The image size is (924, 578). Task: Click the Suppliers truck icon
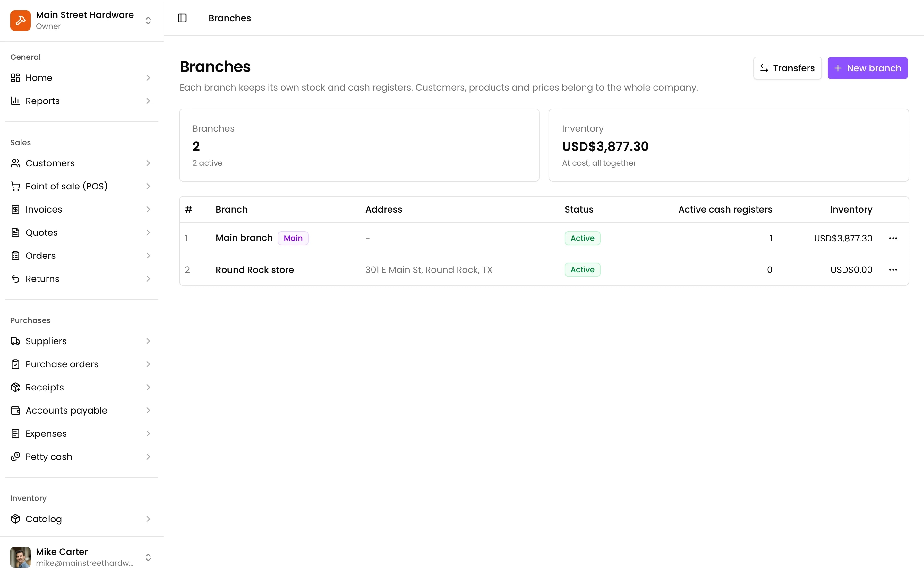[15, 341]
